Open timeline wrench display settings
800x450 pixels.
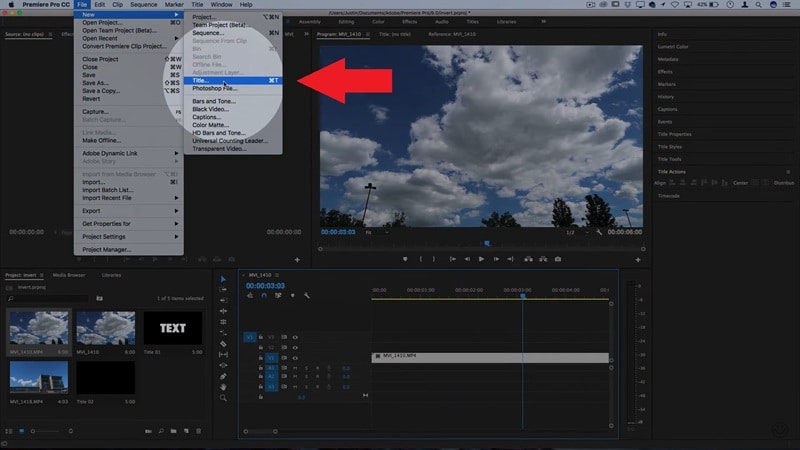tap(307, 296)
